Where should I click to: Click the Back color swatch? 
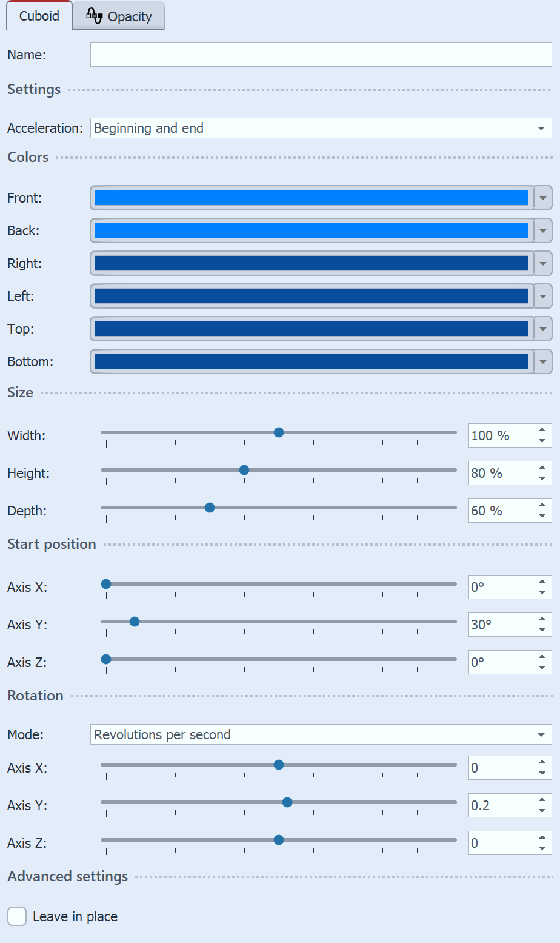(x=311, y=230)
